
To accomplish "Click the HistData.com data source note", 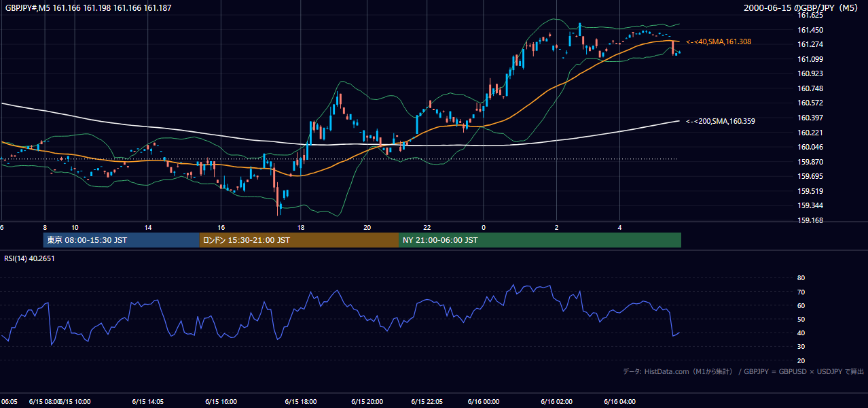I will 743,371.
